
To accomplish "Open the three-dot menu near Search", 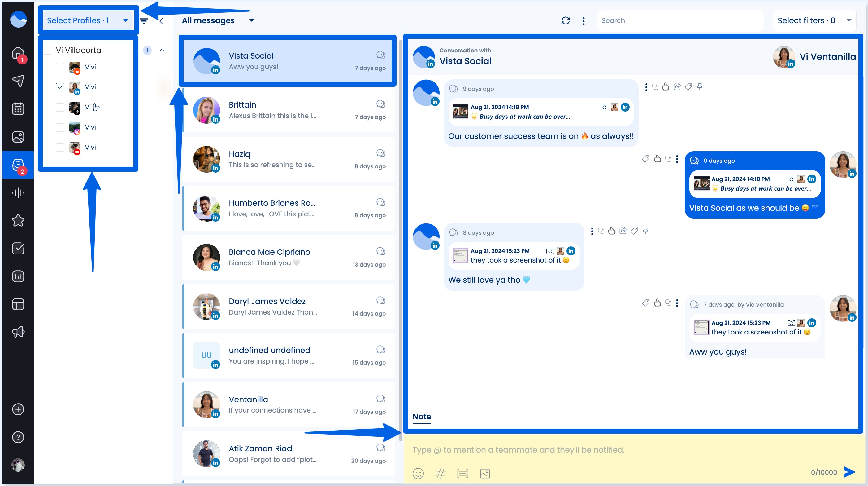I will pyautogui.click(x=584, y=20).
